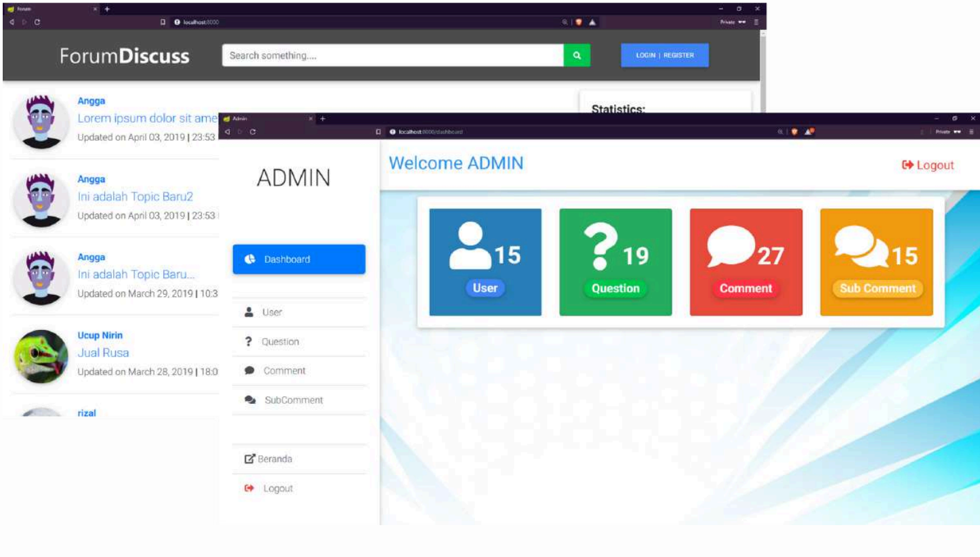
Task: Click the double-bubble icon on orange card
Action: coord(861,247)
